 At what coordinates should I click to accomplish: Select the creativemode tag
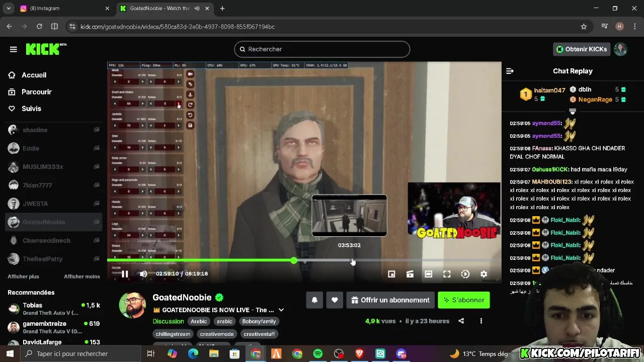coord(217,334)
